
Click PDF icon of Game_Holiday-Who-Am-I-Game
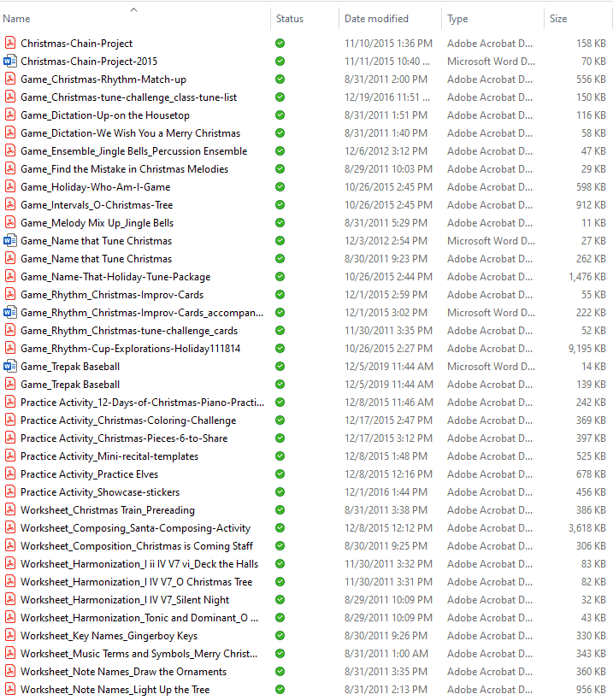coord(9,187)
